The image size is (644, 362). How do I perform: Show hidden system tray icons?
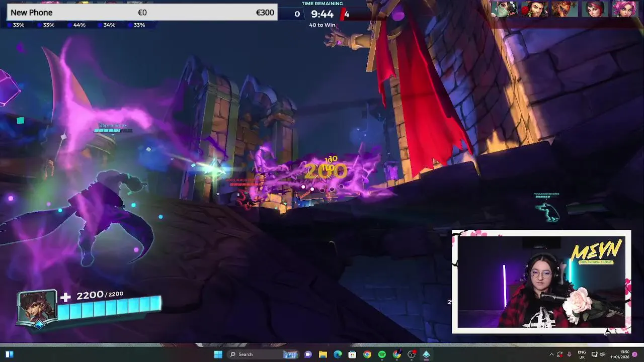pos(551,354)
